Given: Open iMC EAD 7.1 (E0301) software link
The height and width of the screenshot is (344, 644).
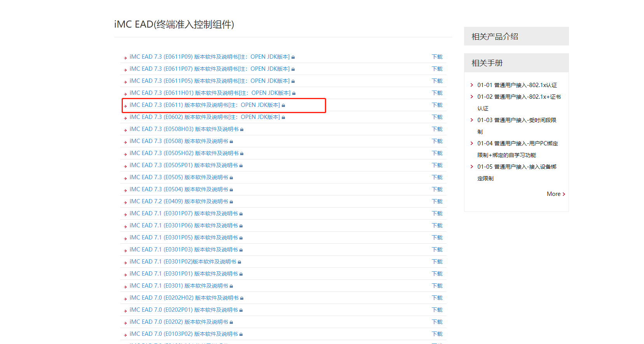Looking at the screenshot, I should [x=179, y=286].
